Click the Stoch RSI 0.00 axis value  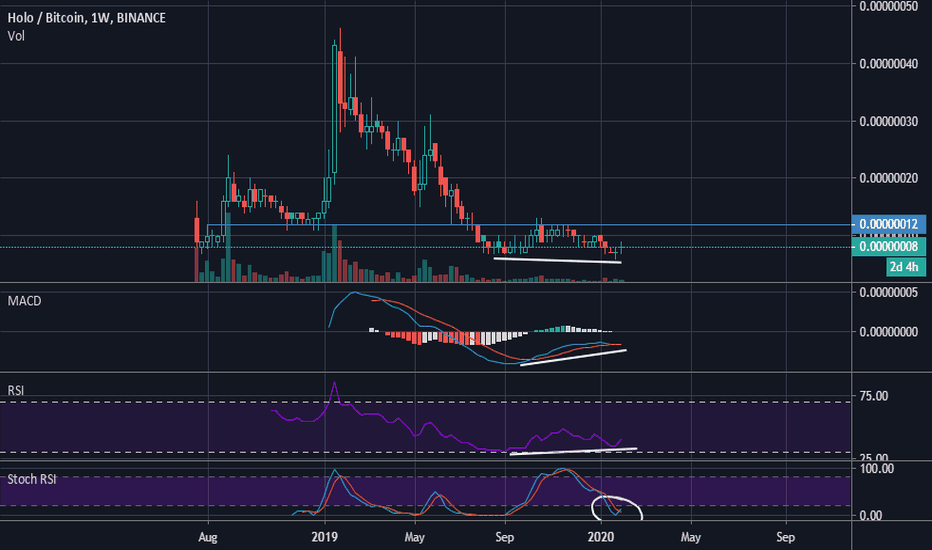pyautogui.click(x=871, y=516)
